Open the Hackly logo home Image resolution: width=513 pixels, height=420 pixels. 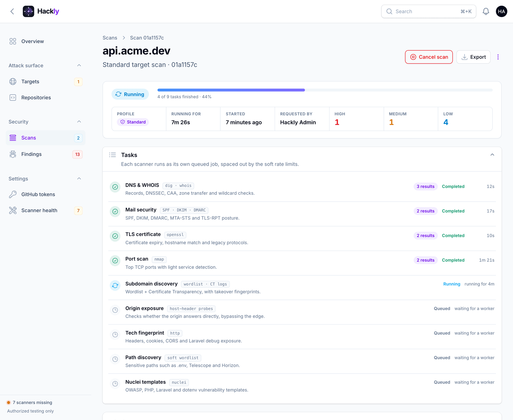click(41, 11)
